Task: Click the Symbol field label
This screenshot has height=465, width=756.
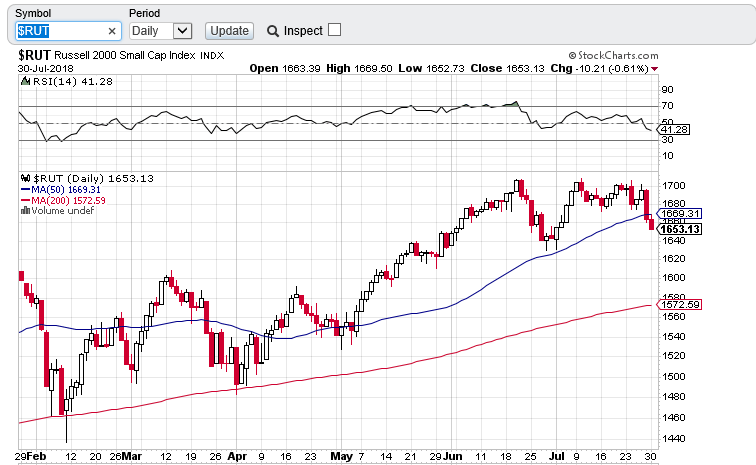Action: [33, 14]
